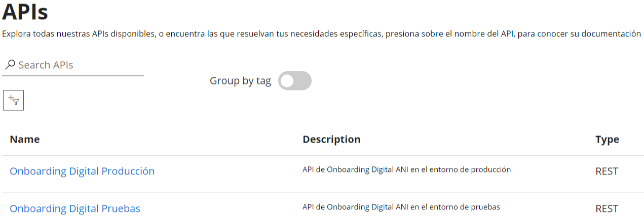644x224 pixels.
Task: Click the word 'documentación' in the intro
Action: click(x=611, y=34)
